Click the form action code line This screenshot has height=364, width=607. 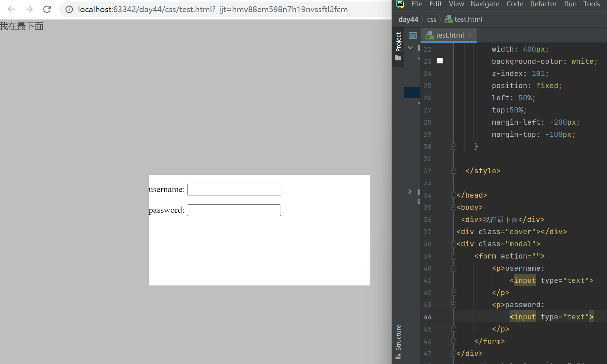click(510, 256)
